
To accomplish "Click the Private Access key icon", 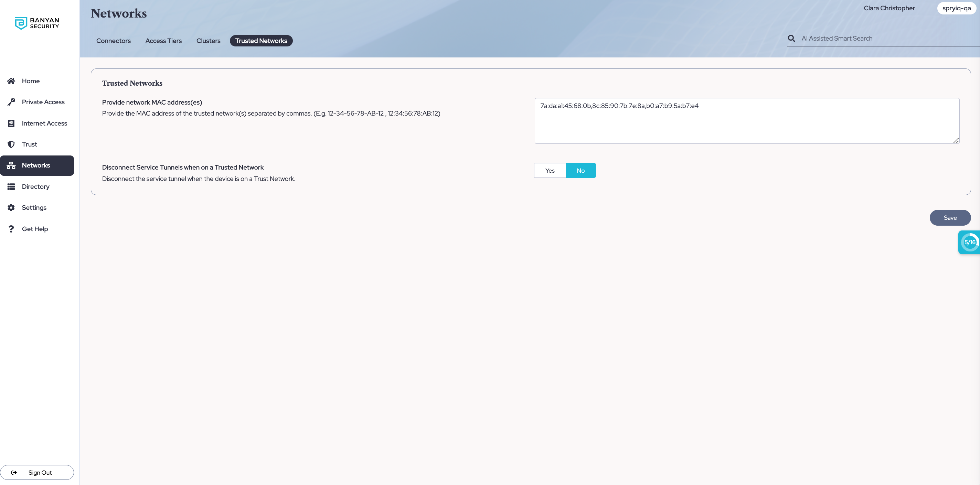I will click(x=11, y=102).
